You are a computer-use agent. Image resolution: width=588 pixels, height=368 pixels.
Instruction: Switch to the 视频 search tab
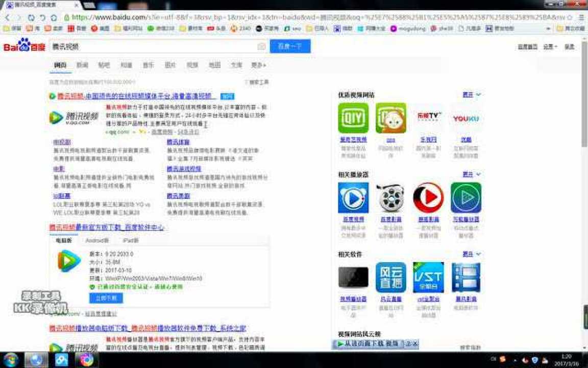pyautogui.click(x=192, y=65)
